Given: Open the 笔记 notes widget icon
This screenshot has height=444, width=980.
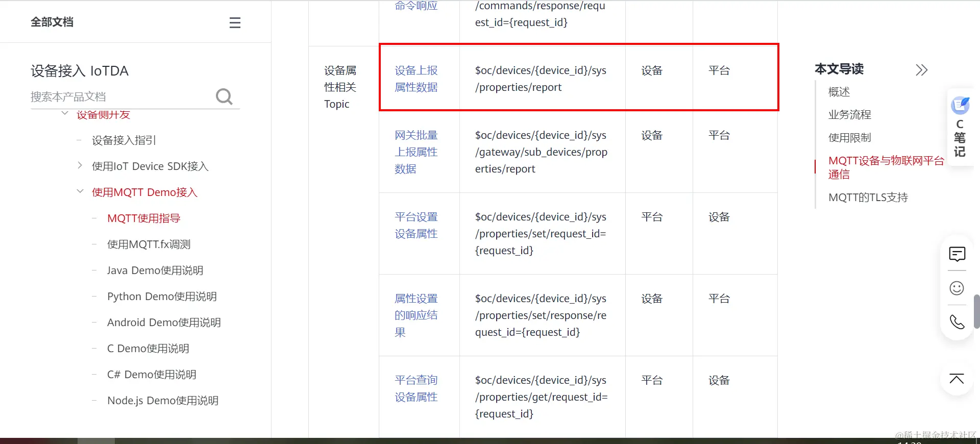Looking at the screenshot, I should pos(960,106).
